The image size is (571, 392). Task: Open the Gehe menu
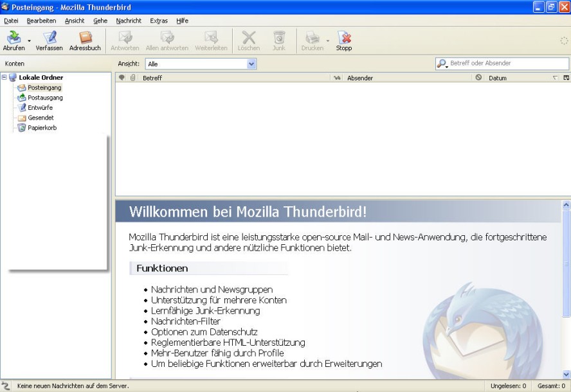click(x=100, y=21)
